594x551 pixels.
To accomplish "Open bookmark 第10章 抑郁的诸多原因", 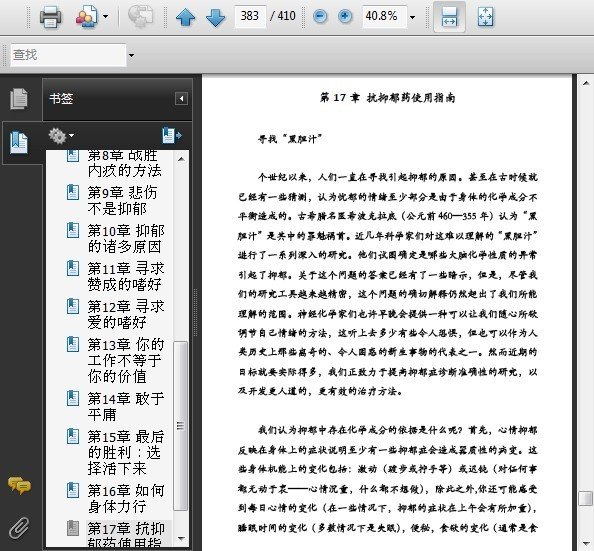I will click(x=126, y=238).
